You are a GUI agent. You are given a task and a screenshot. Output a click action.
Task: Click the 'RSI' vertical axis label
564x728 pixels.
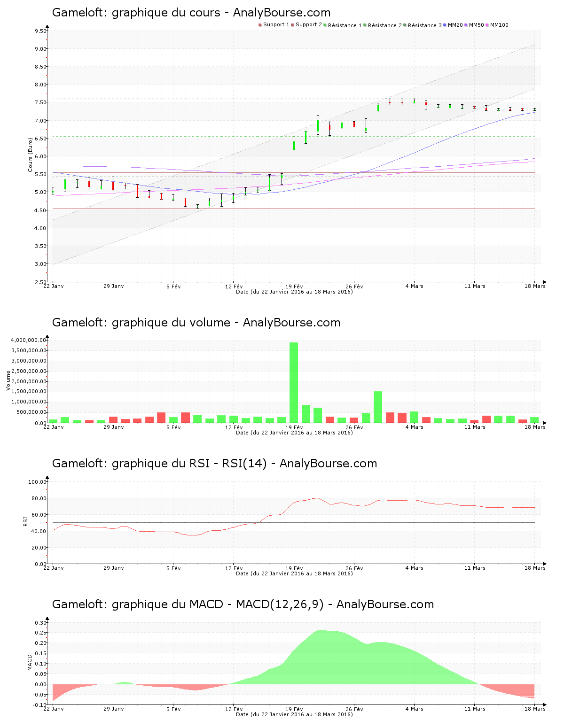[25, 521]
